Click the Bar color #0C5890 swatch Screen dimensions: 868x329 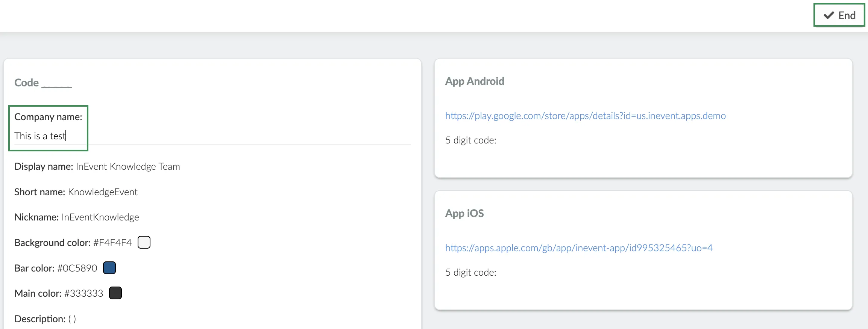click(109, 268)
